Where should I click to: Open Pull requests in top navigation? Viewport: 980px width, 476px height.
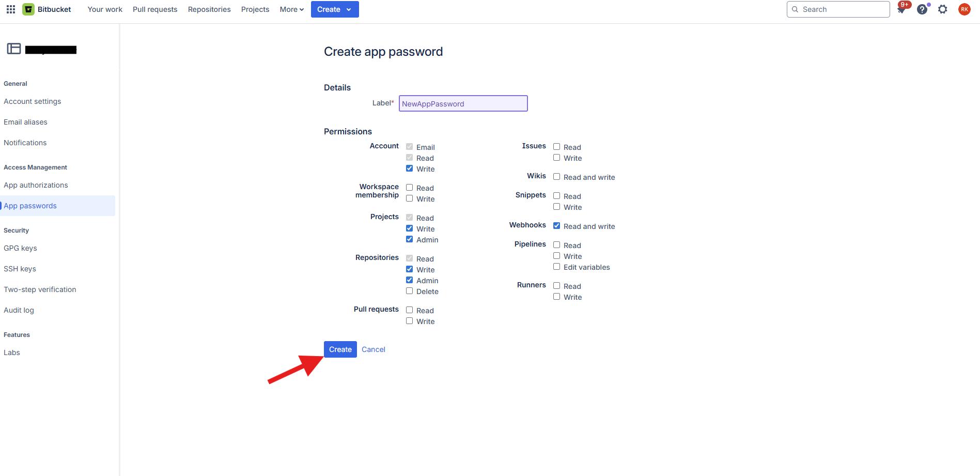pyautogui.click(x=155, y=9)
